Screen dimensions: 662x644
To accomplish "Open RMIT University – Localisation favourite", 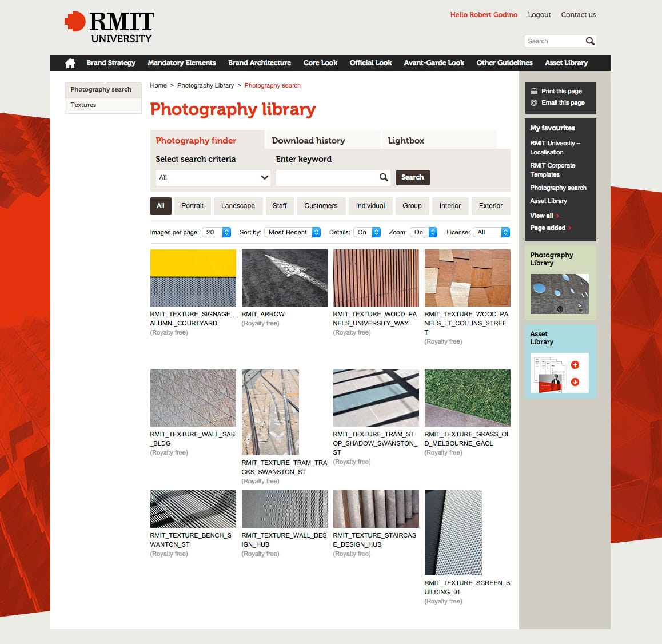I will [555, 148].
